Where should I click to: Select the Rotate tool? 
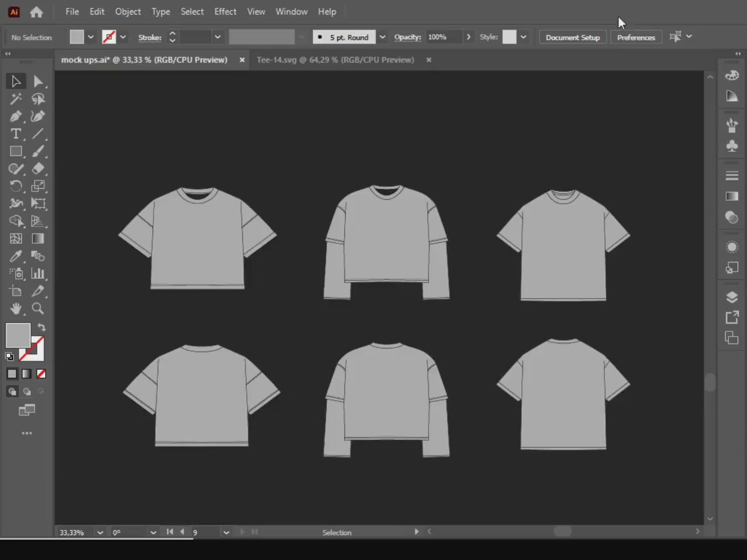click(16, 186)
